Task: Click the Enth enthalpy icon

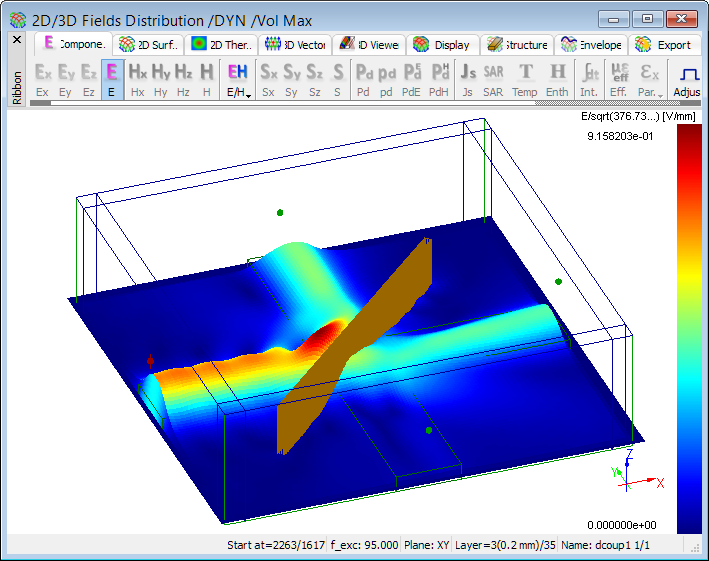Action: [557, 79]
